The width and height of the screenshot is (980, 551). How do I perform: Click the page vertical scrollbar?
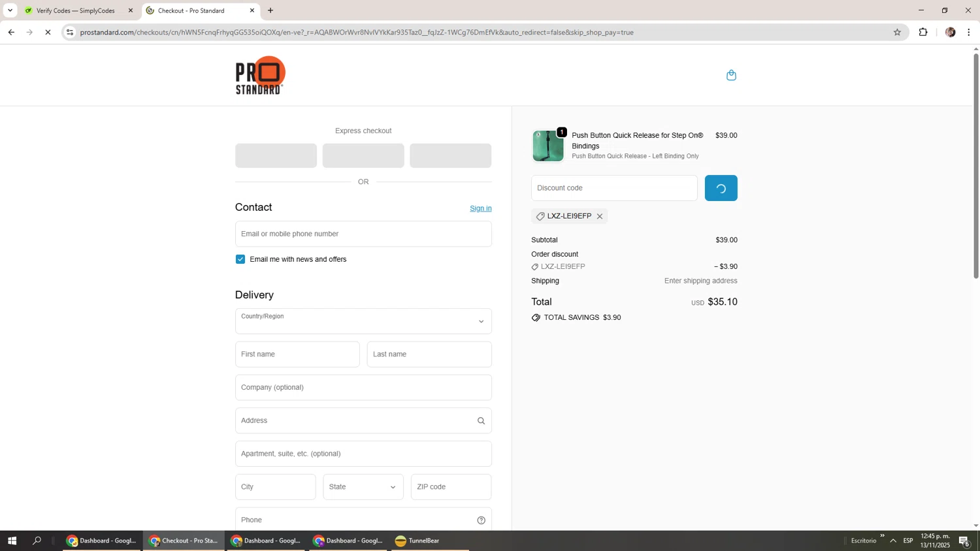click(x=976, y=166)
